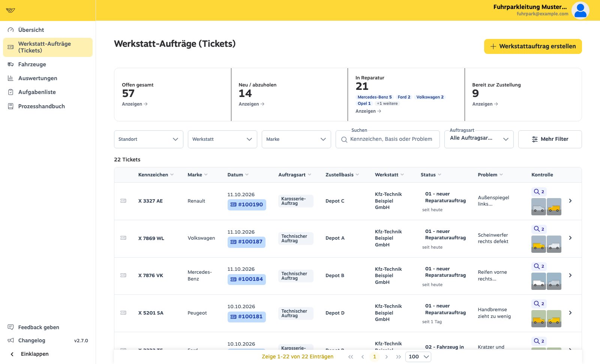Image resolution: width=600 pixels, height=364 pixels.
Task: Click ticket icon for row X 3327 AE
Action: [123, 201]
